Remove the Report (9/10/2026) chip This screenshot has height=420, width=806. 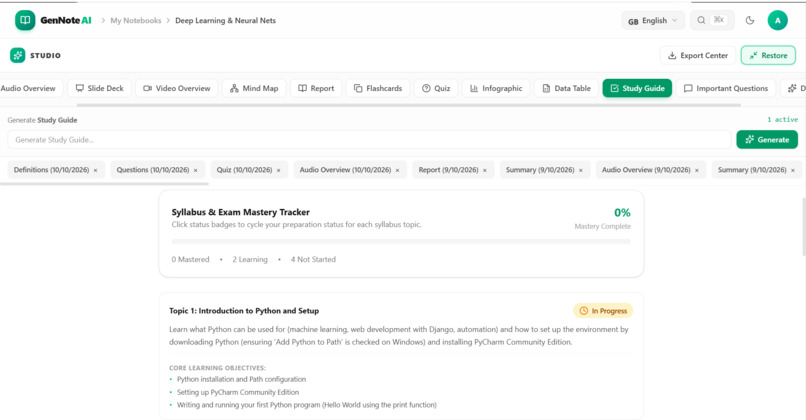(485, 170)
